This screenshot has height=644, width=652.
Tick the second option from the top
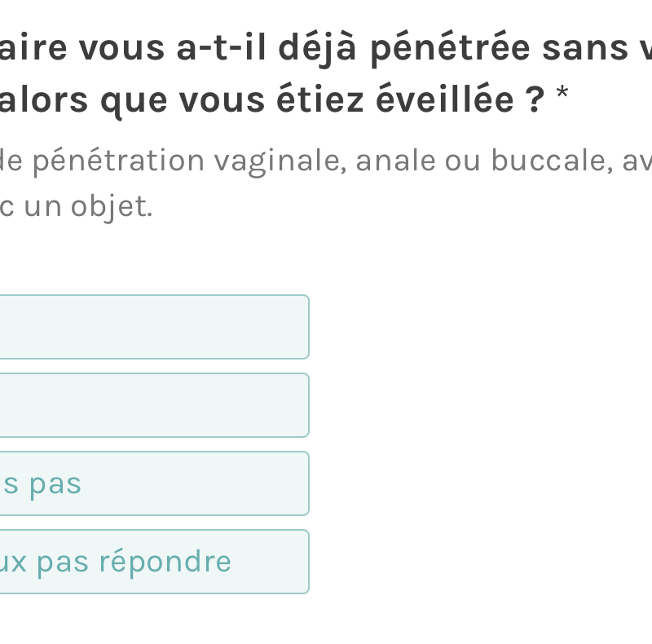click(153, 405)
